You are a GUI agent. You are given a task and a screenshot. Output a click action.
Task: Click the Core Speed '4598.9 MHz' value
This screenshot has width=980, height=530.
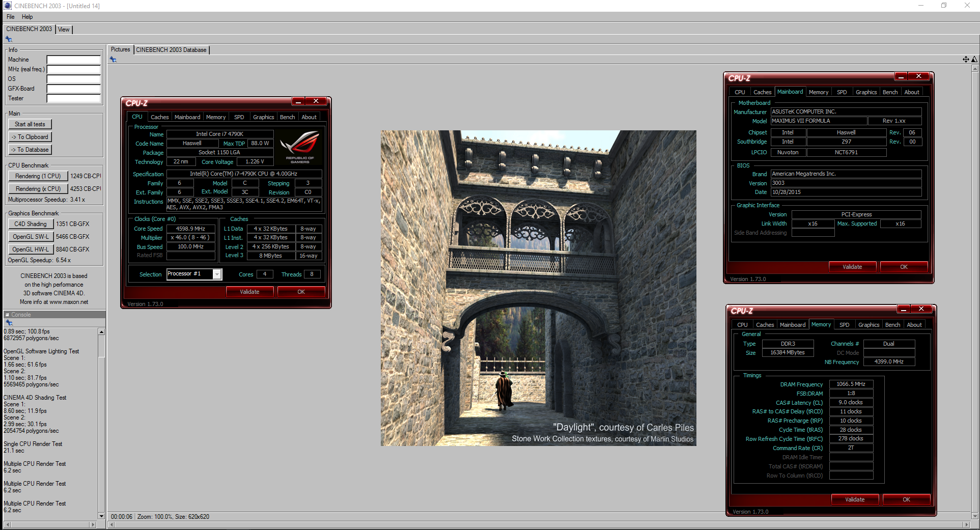point(190,229)
